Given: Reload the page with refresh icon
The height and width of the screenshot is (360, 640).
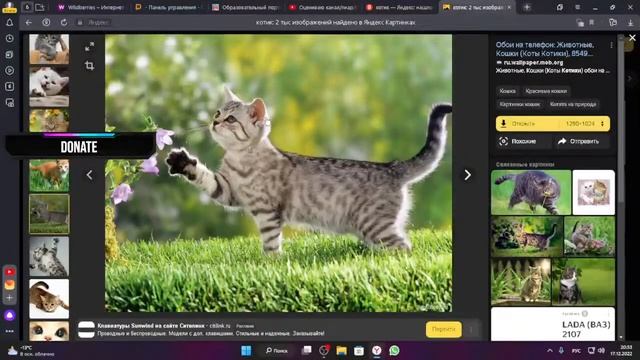Looking at the screenshot, I should (x=64, y=23).
